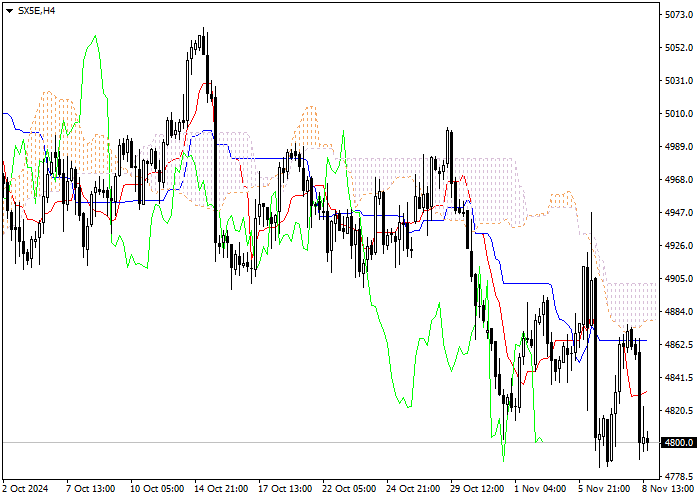Select the 5010.0 price axis label
The height and width of the screenshot is (500, 700).
click(679, 114)
